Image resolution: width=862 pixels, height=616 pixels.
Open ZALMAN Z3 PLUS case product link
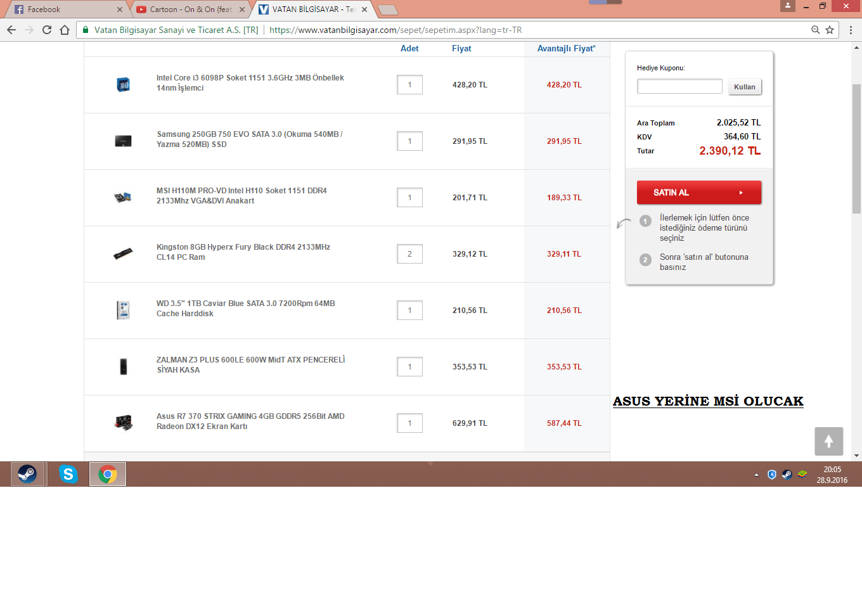tap(251, 365)
